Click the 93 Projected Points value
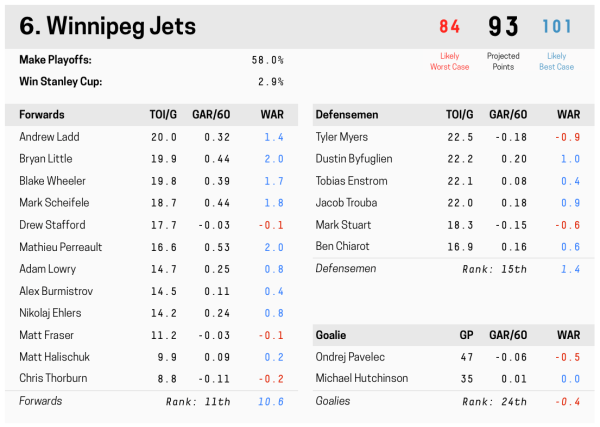 point(503,27)
